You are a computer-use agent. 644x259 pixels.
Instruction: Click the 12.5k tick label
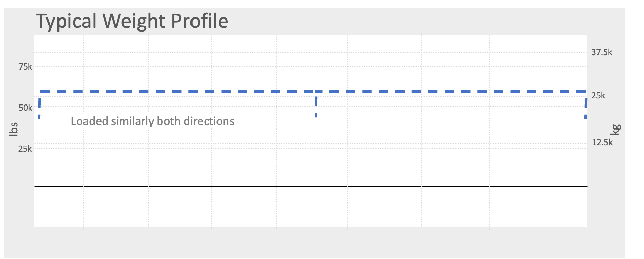pos(602,143)
